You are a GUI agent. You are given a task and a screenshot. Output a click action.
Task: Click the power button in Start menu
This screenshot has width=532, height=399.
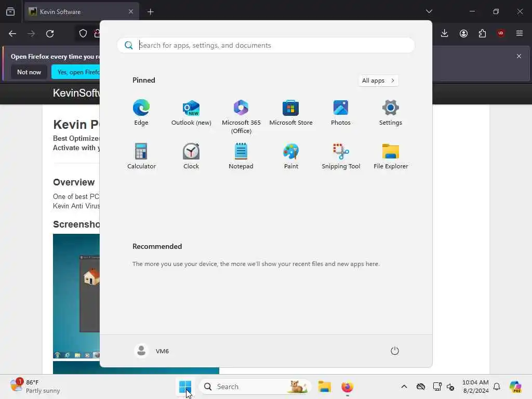coord(395,351)
